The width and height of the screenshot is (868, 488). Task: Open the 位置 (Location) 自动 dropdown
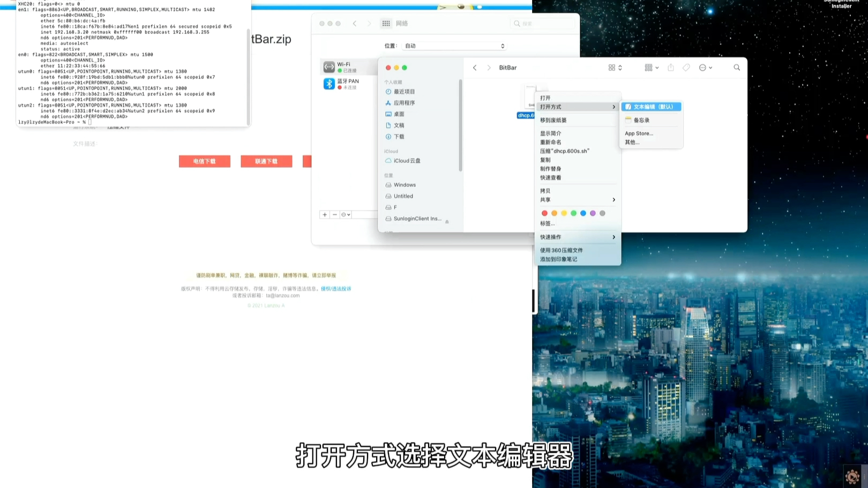click(454, 46)
